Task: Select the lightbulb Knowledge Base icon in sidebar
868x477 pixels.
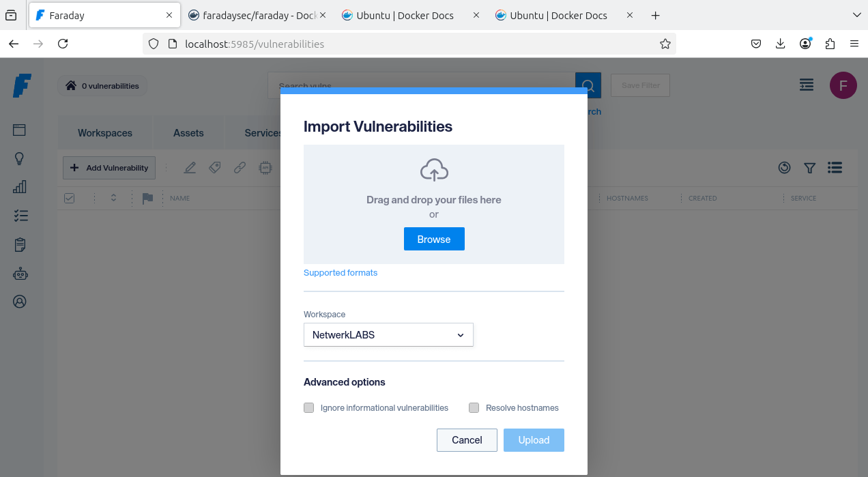Action: point(20,158)
